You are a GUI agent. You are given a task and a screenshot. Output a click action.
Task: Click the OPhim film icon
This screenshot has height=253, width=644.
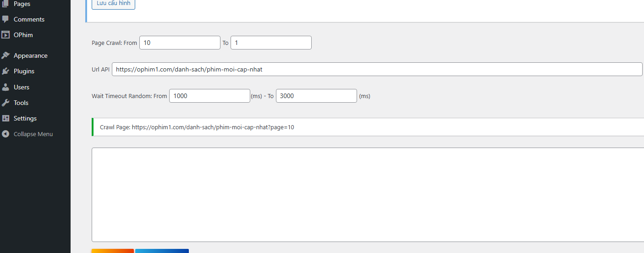point(6,35)
